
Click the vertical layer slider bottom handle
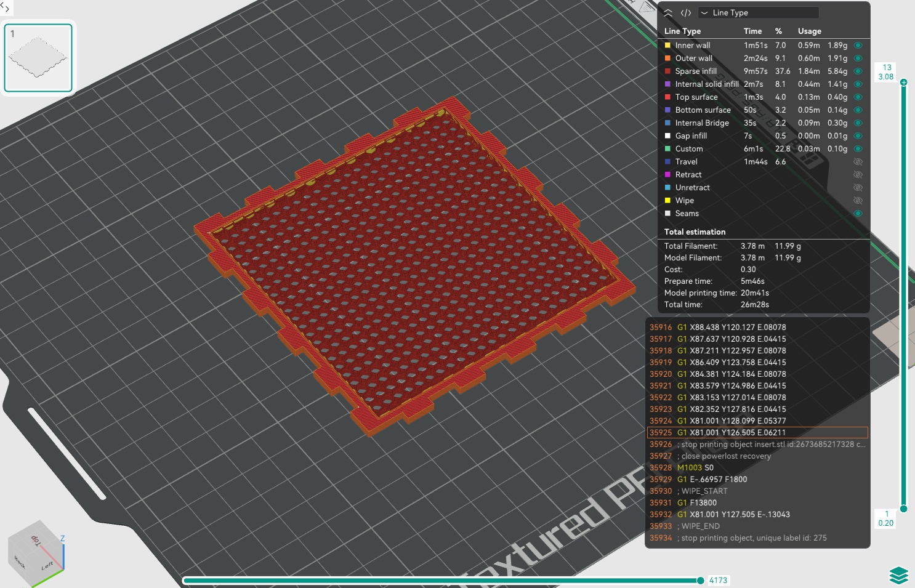coord(903,509)
